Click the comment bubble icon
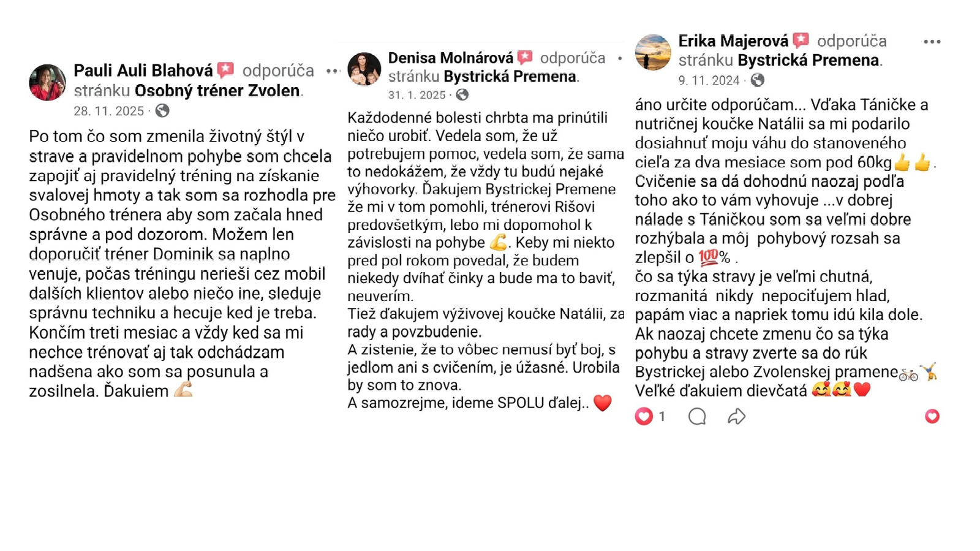This screenshot has height=551, width=980. pos(697,417)
